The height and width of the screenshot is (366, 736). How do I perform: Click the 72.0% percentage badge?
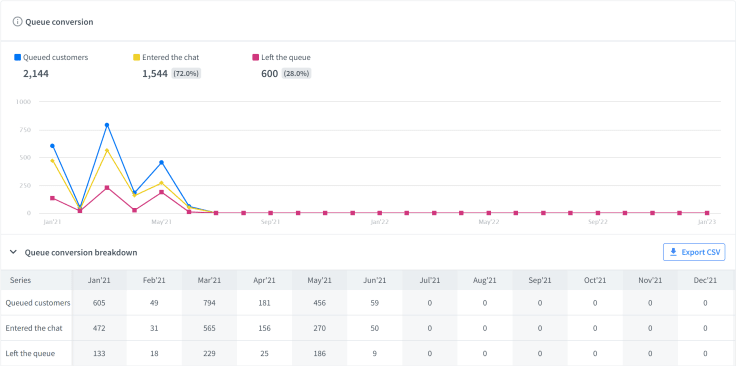186,74
